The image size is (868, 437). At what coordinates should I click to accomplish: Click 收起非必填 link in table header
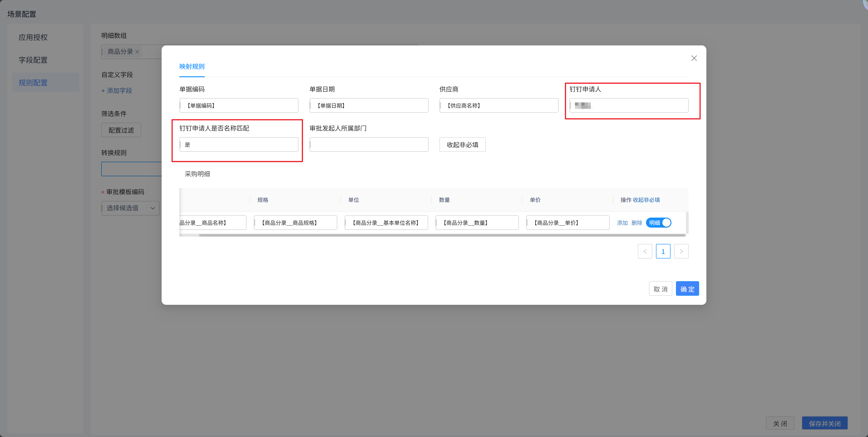point(646,200)
